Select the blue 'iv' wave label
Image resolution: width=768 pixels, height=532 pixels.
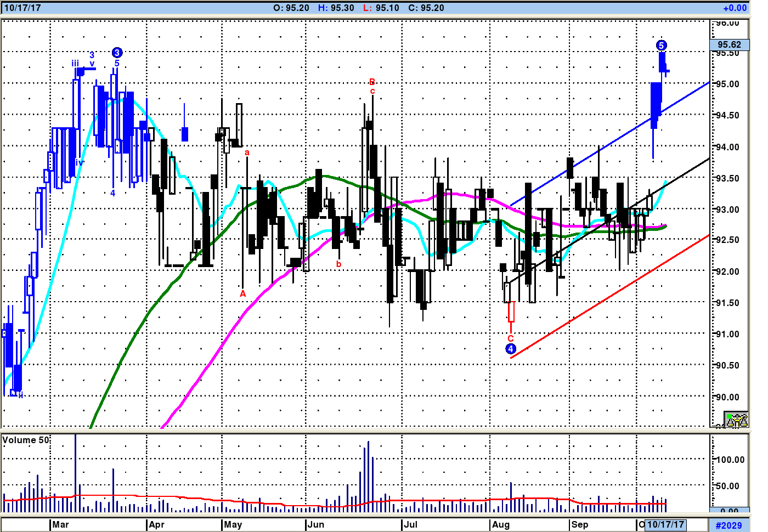click(80, 163)
